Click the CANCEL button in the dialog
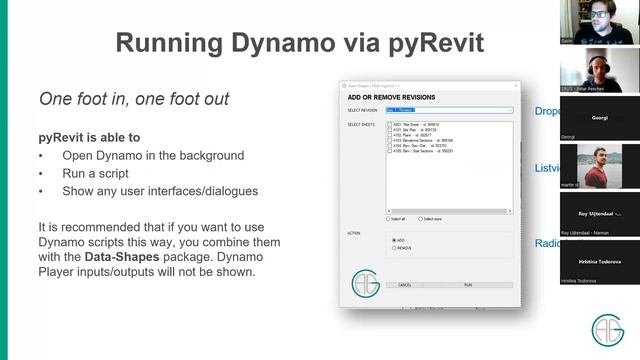This screenshot has height=360, width=640. pos(404,285)
